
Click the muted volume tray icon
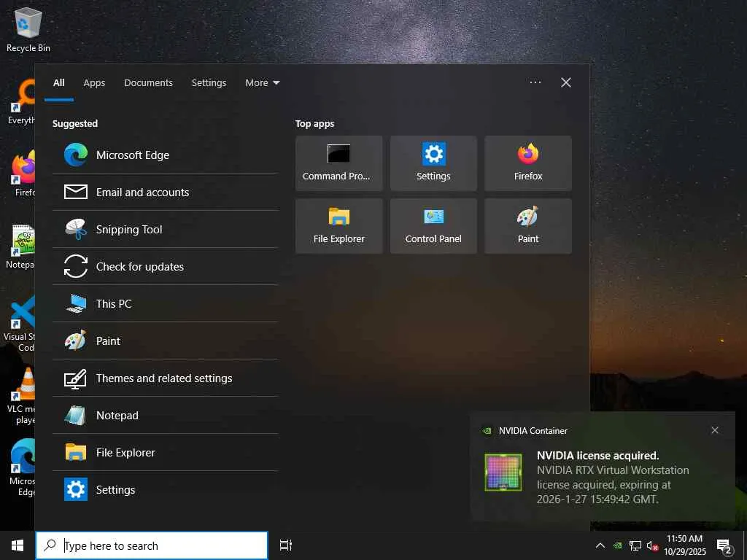[x=652, y=545]
